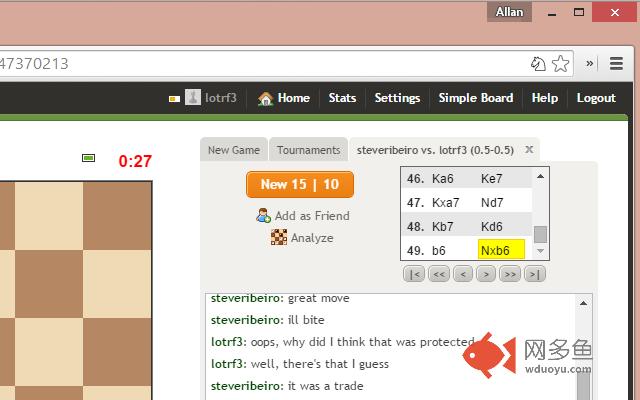Switch to the New Game tab
Screen dimensions: 640x400
tap(234, 150)
